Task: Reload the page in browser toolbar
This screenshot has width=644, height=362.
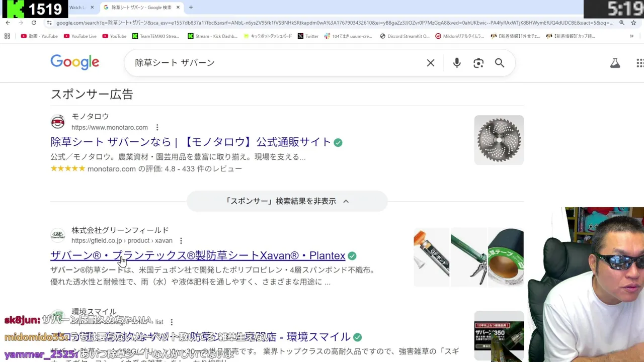Action: coord(34,23)
